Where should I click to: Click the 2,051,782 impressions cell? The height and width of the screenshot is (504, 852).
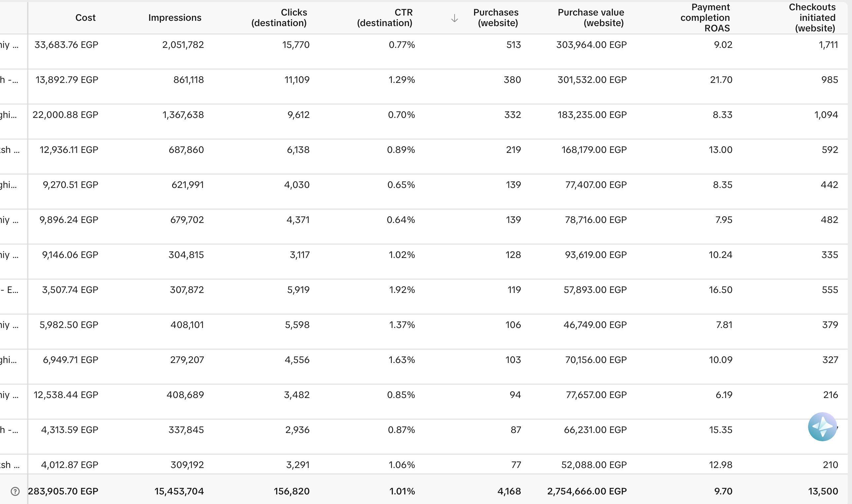pyautogui.click(x=183, y=45)
